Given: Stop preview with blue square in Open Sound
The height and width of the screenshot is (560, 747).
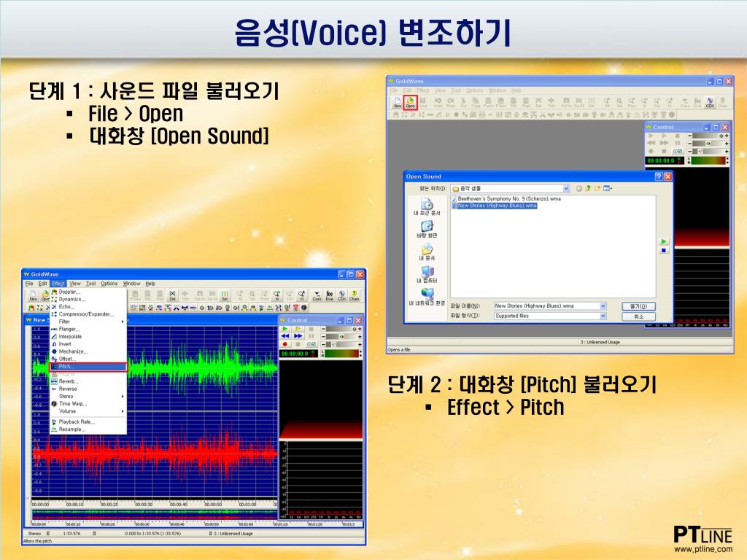Looking at the screenshot, I should [x=664, y=251].
